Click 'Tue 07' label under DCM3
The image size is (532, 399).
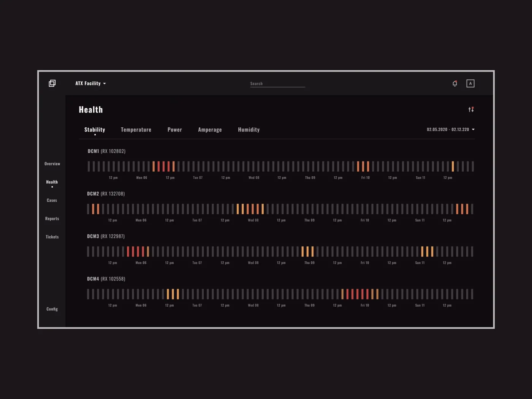[197, 263]
